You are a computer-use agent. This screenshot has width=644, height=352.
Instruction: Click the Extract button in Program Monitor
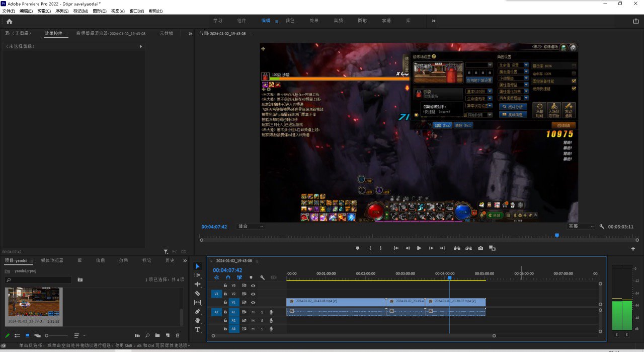469,248
